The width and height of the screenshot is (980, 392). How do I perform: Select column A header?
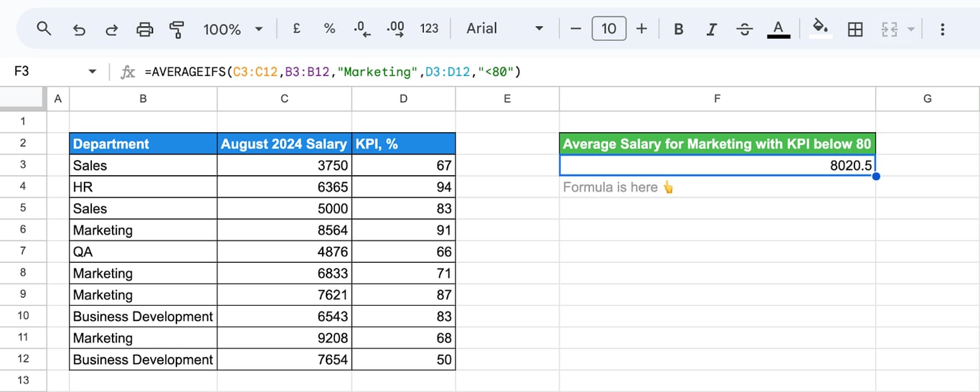click(57, 99)
